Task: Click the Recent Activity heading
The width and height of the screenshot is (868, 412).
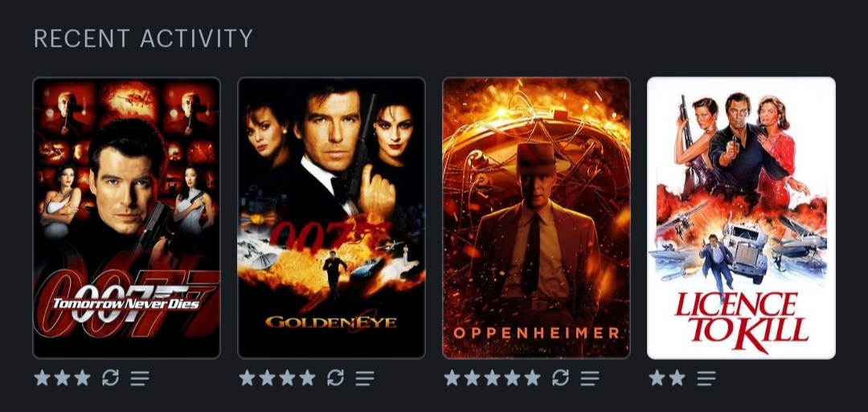Action: coord(143,39)
